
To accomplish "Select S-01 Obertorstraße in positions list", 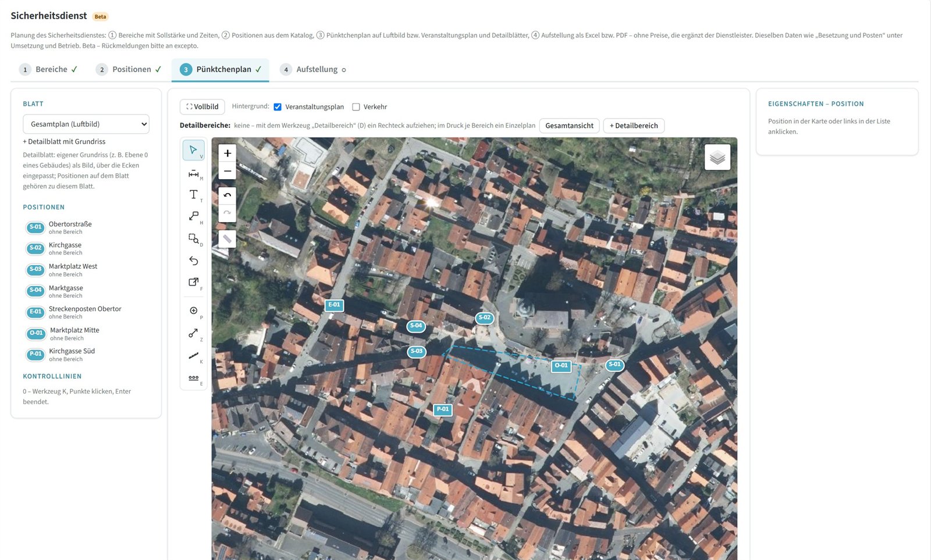I will point(86,227).
